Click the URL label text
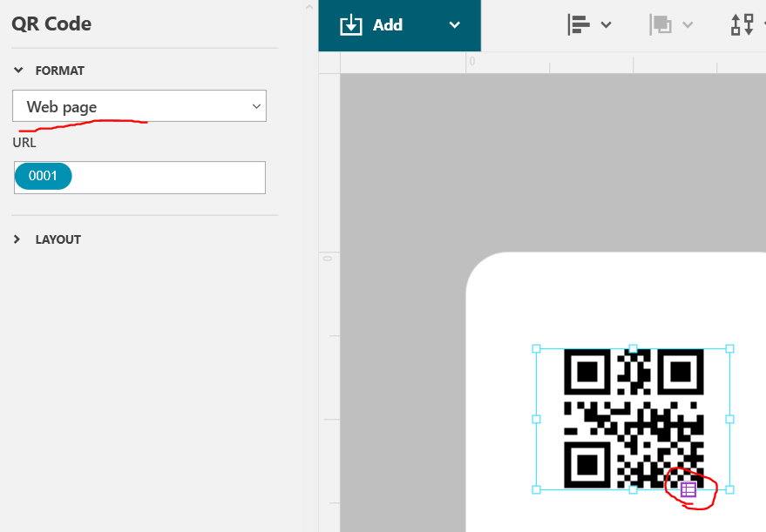766x532 pixels. 24,143
